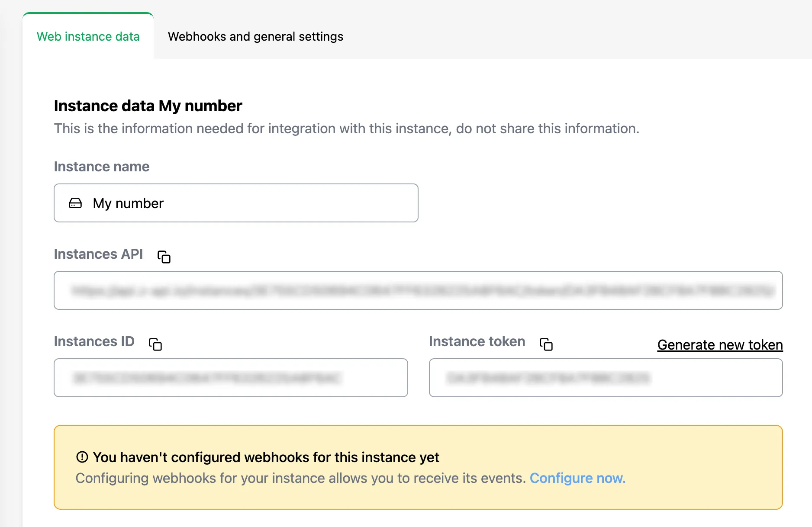Open Webhooks and general settings tab
This screenshot has height=527, width=812.
coord(255,36)
